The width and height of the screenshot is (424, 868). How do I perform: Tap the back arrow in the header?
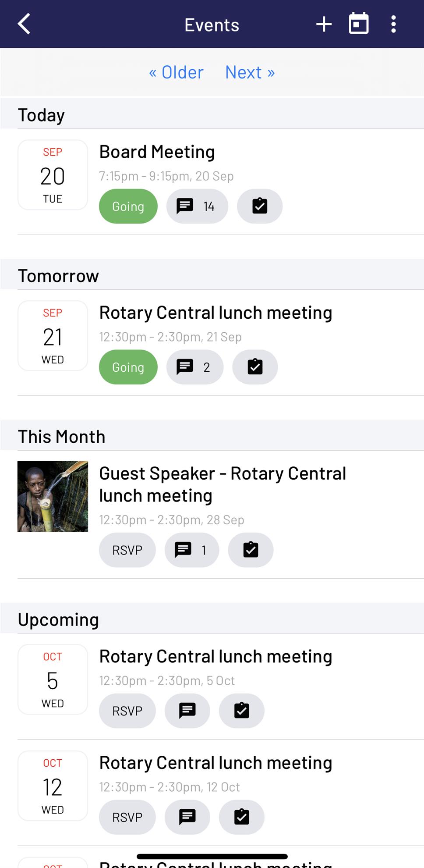click(x=24, y=24)
